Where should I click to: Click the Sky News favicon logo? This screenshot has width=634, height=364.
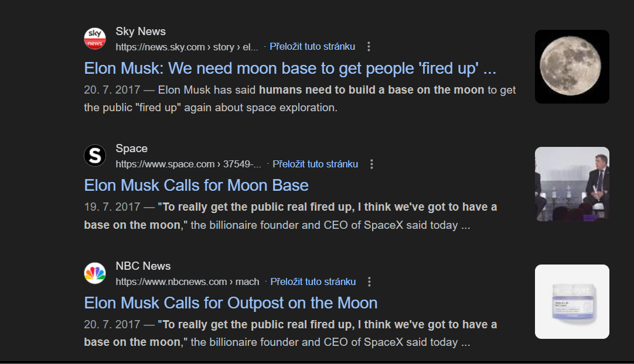click(95, 39)
